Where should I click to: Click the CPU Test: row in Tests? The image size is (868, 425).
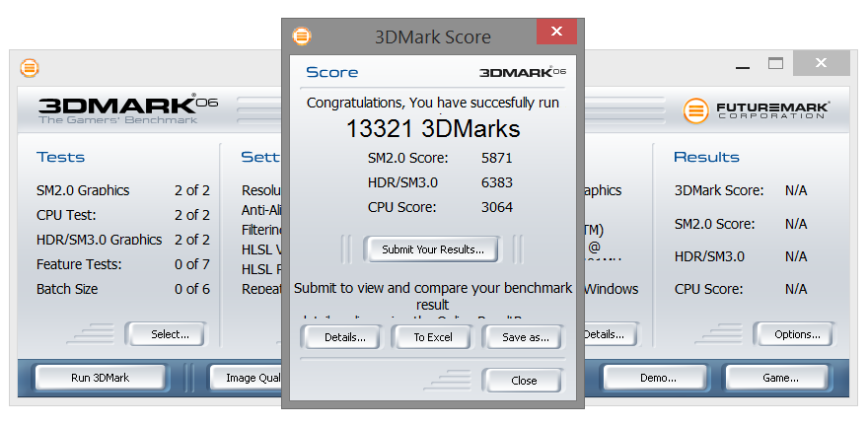123,215
